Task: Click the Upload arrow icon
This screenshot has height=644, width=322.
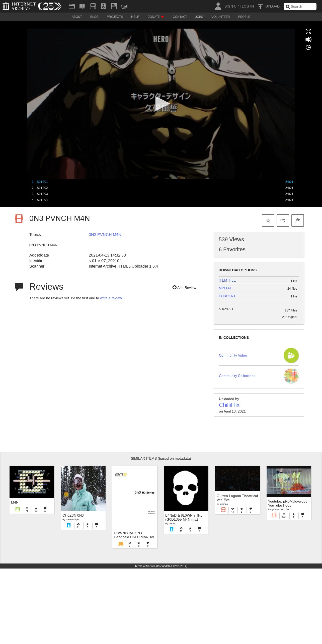Action: 260,6
